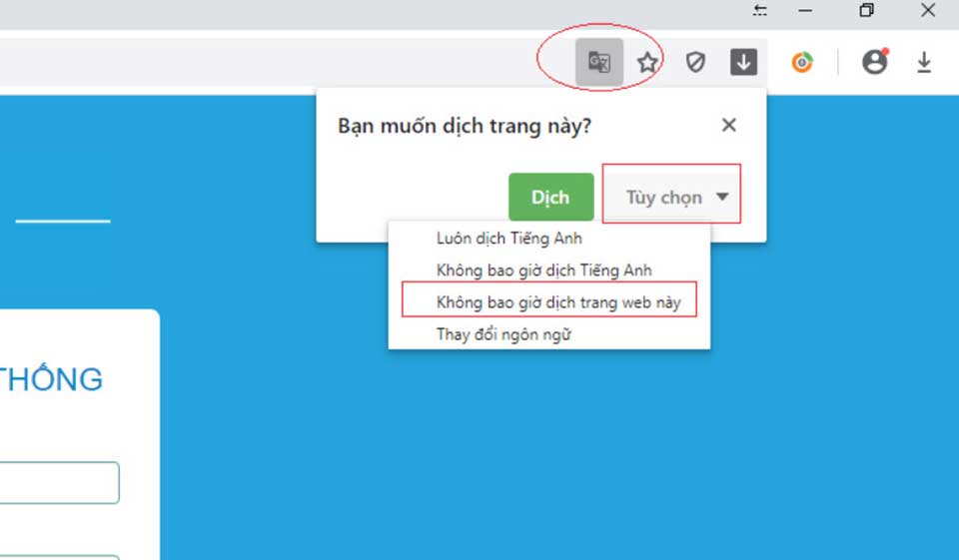
Task: Bookmark this page with the star icon
Action: point(647,62)
